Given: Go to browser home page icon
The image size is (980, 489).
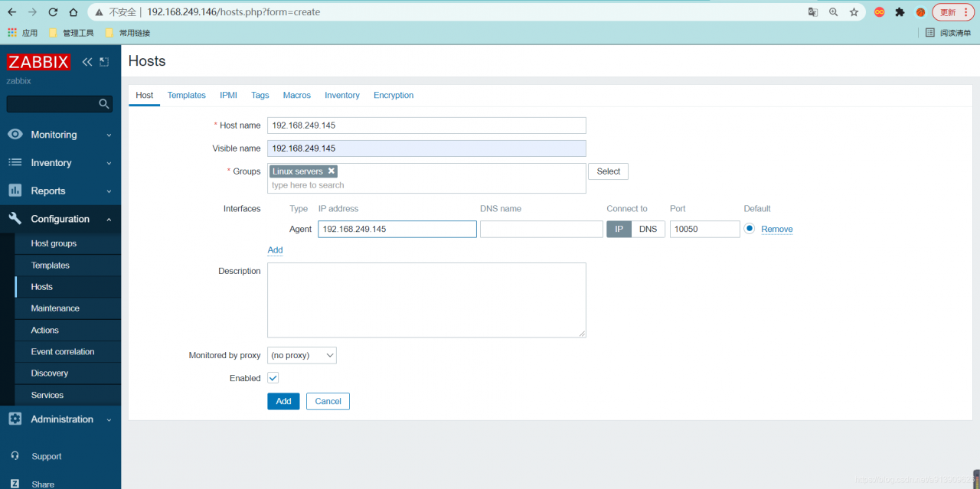Looking at the screenshot, I should (73, 12).
